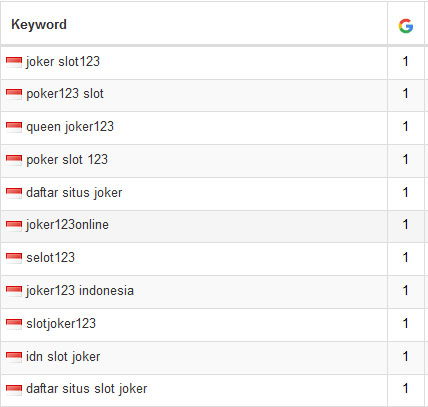Screen dimensions: 428x407
Task: Click flag icon next to poker123 slot
Action: click(14, 94)
